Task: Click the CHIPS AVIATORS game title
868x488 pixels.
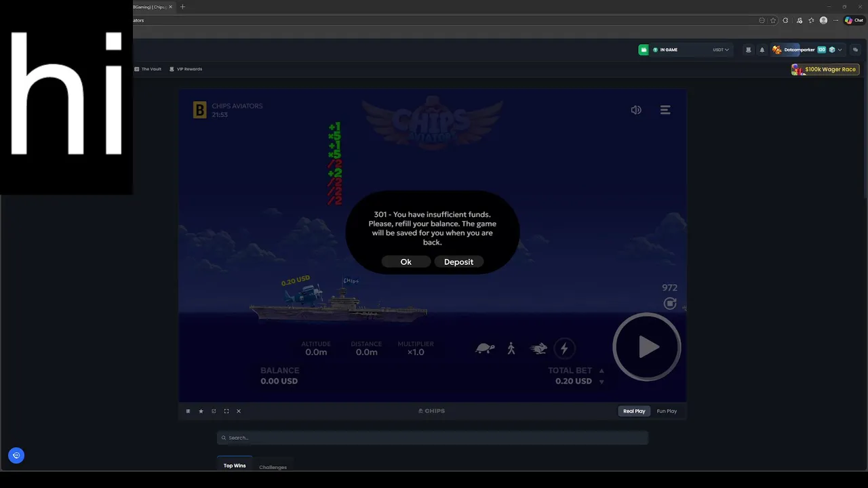Action: [x=237, y=106]
